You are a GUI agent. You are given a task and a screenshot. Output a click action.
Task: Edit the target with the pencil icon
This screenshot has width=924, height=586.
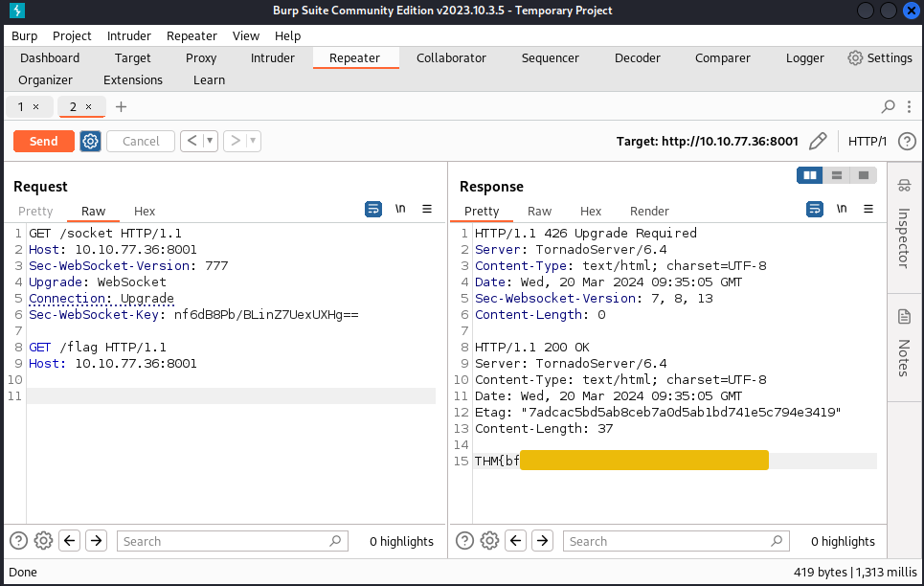tap(818, 142)
